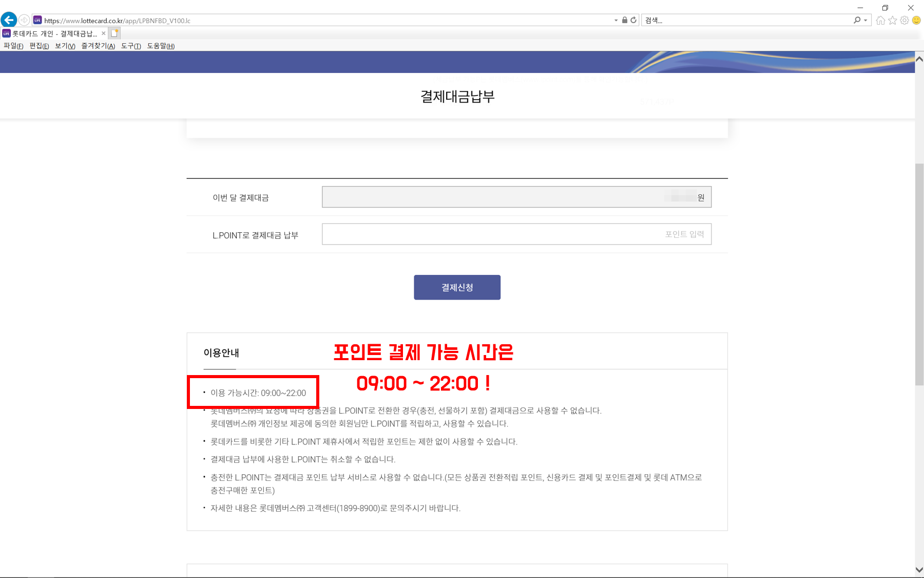Open favorites star icon
This screenshot has width=924, height=578.
[x=893, y=20]
